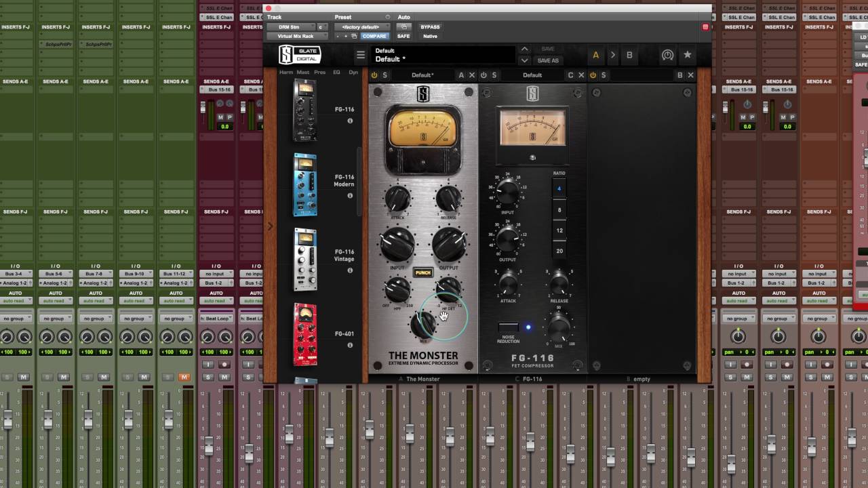Click the SAVE AS button

[548, 60]
